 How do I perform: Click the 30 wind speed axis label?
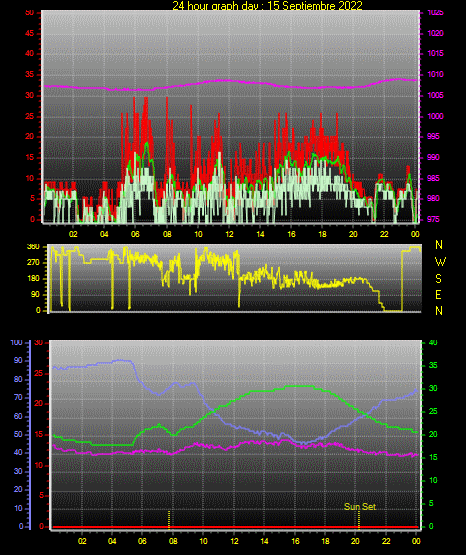pyautogui.click(x=30, y=95)
